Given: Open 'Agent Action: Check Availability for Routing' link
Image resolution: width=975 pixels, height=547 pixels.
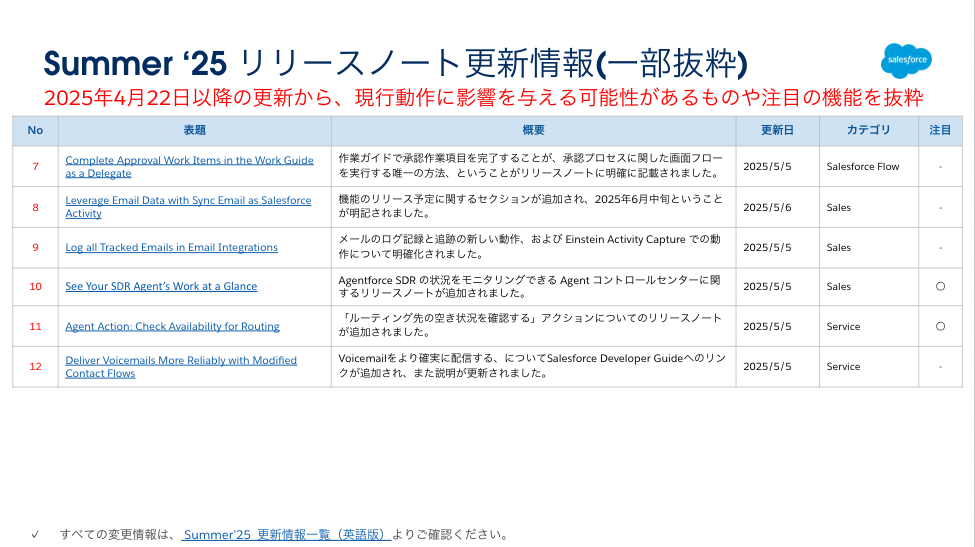Looking at the screenshot, I should [x=172, y=326].
